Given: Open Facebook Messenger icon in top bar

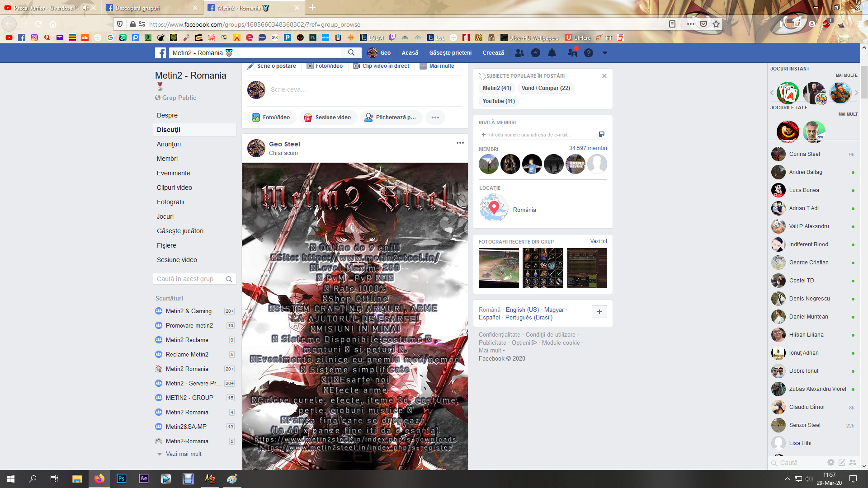Looking at the screenshot, I should point(536,53).
